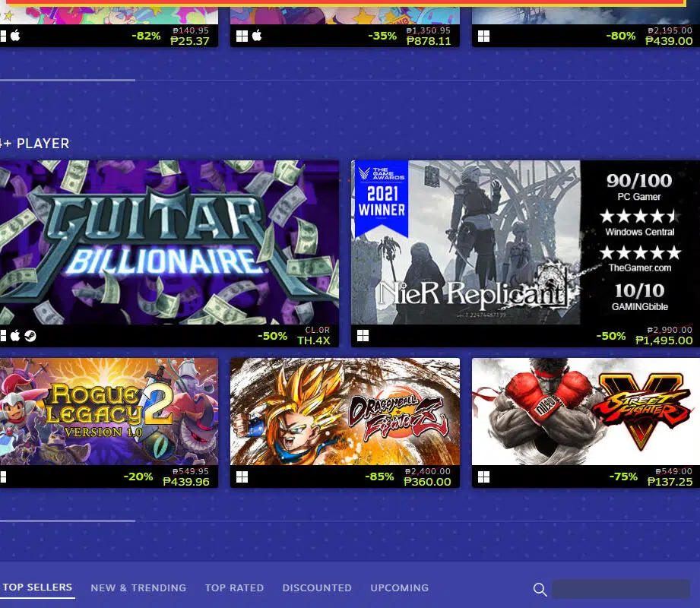Click the Windows icon on the ₱878.11 card
The image size is (700, 608).
[x=242, y=36]
